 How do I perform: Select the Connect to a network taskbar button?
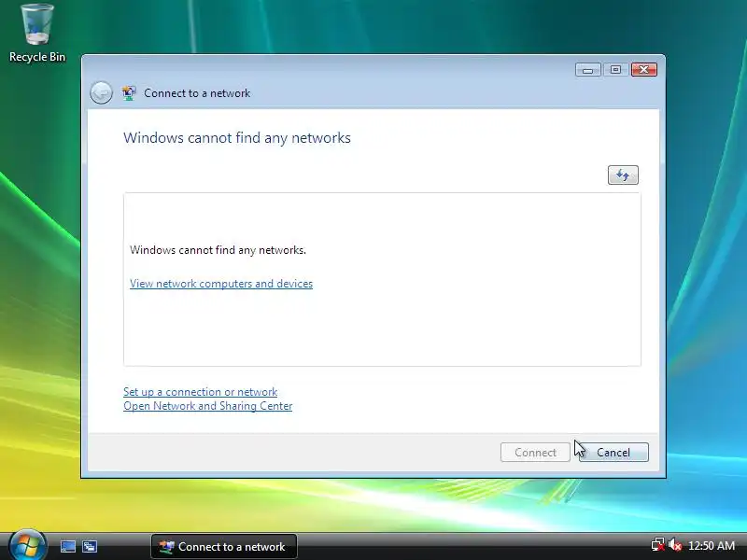click(x=224, y=547)
